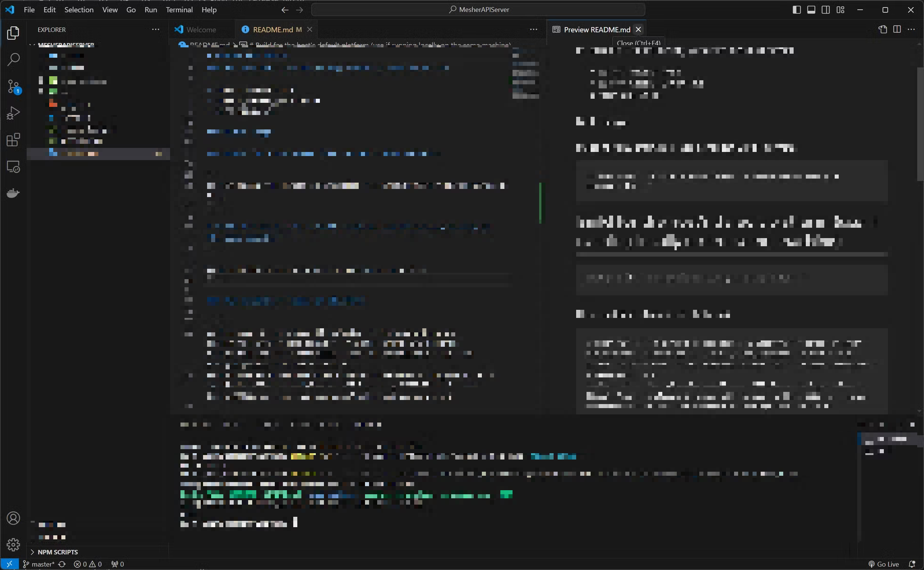The image size is (924, 570).
Task: Open Manage settings gear
Action: pyautogui.click(x=14, y=545)
